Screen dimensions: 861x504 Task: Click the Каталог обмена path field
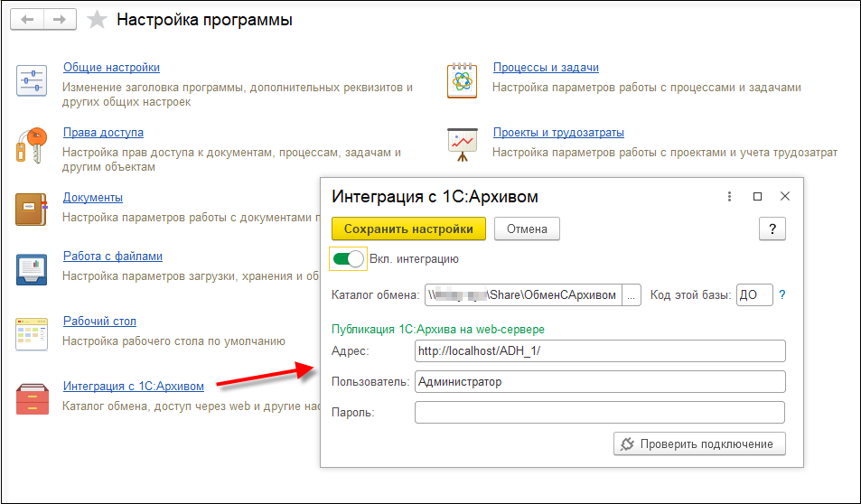tap(523, 294)
